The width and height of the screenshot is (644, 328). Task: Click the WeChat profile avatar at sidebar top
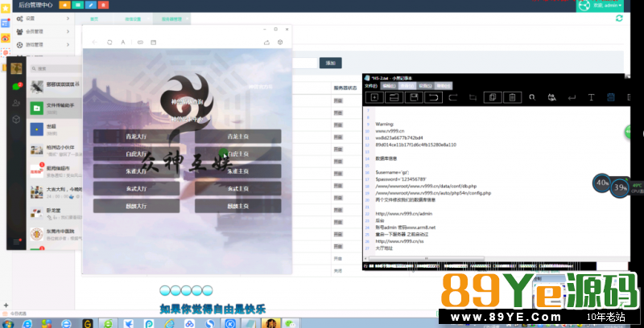click(16, 68)
